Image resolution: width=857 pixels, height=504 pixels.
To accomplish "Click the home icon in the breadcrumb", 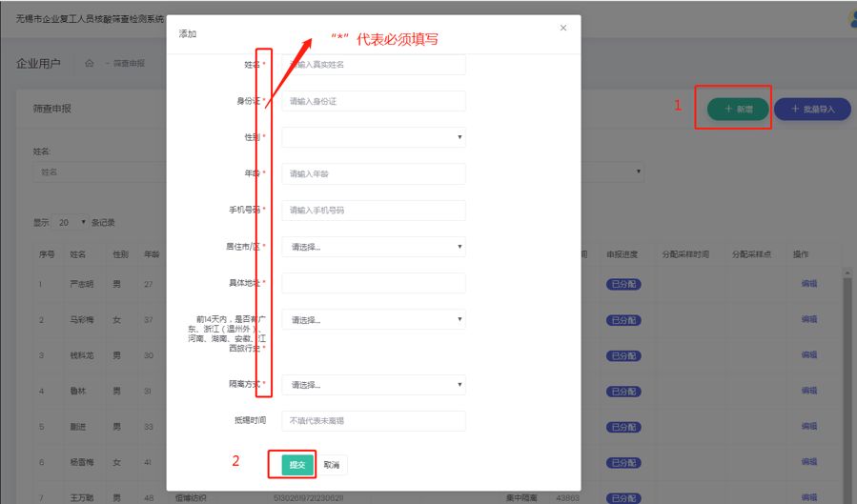I will point(90,64).
